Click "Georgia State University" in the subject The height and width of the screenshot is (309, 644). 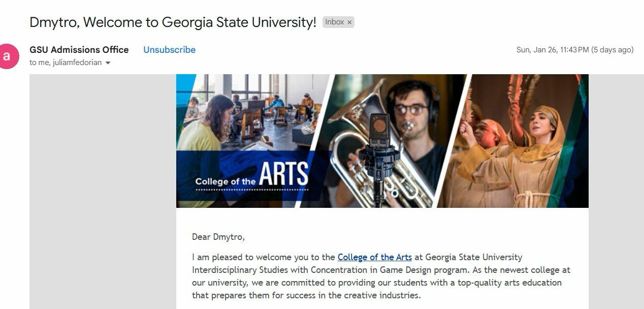[239, 22]
